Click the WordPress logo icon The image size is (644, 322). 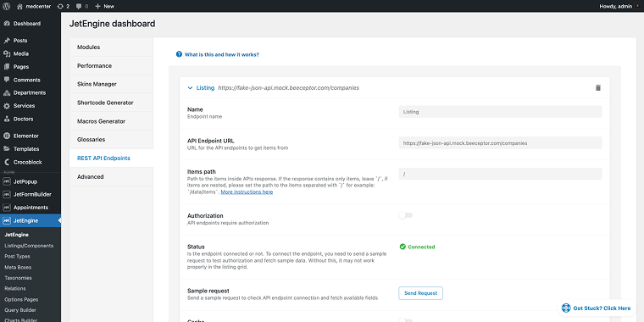click(x=7, y=6)
